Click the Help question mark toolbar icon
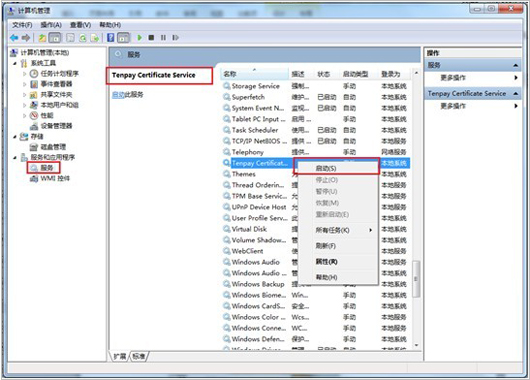 pyautogui.click(x=111, y=38)
